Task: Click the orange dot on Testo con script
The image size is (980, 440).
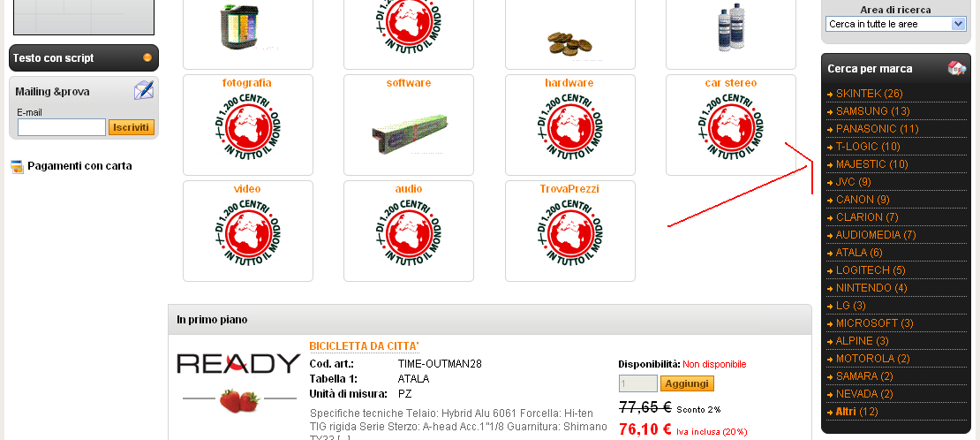Action: (x=147, y=57)
